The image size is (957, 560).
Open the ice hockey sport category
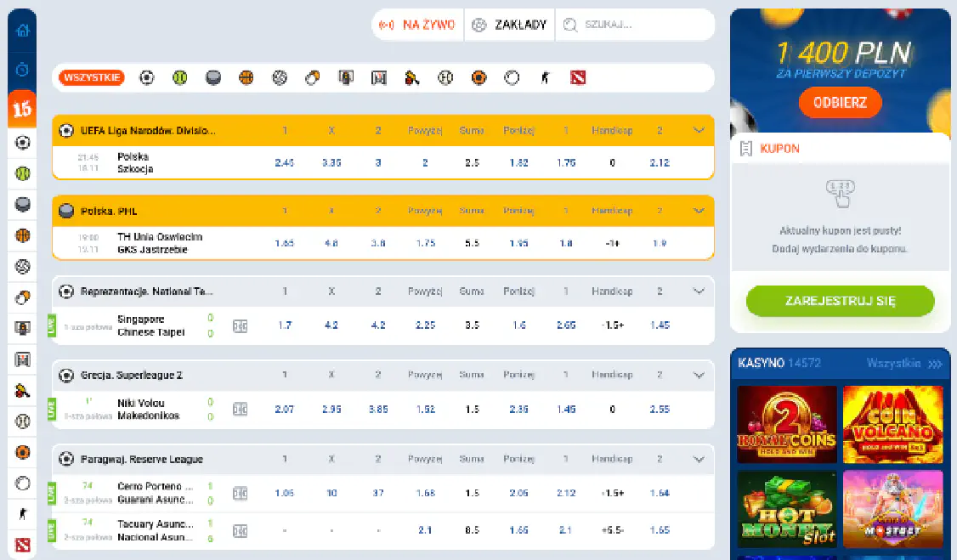212,77
